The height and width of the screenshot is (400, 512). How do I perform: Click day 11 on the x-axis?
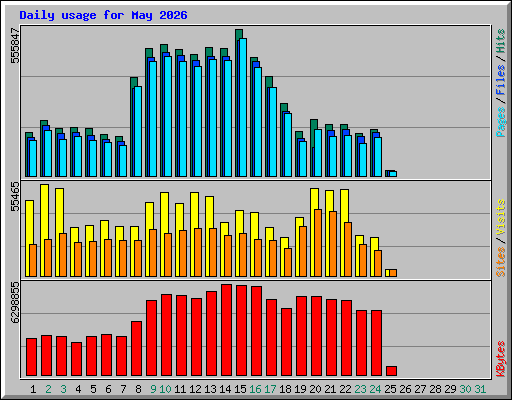tap(180, 389)
